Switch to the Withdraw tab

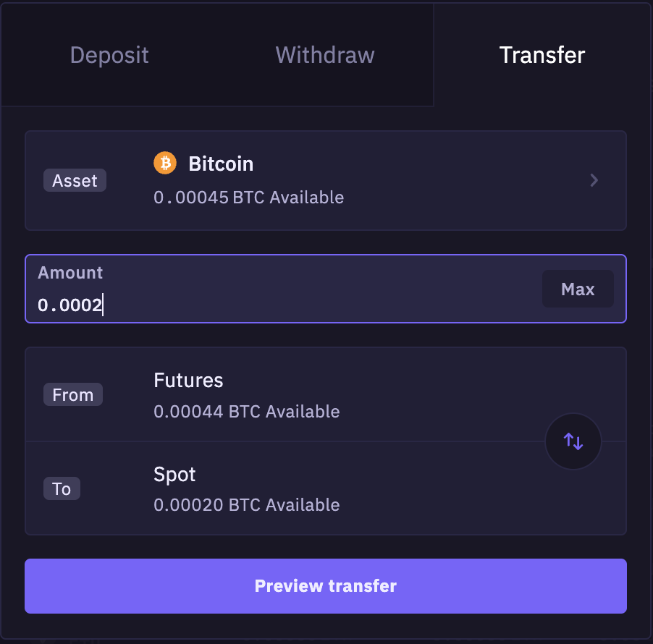(324, 55)
